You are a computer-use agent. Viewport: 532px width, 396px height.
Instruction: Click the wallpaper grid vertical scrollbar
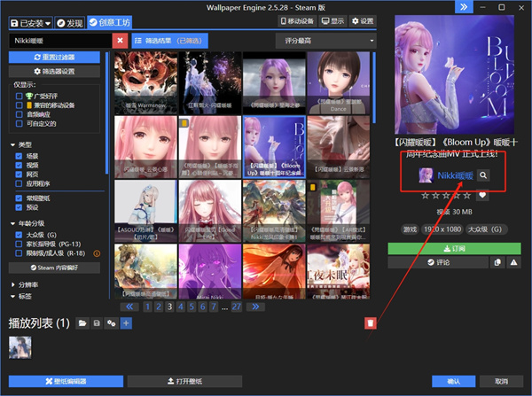click(374, 89)
